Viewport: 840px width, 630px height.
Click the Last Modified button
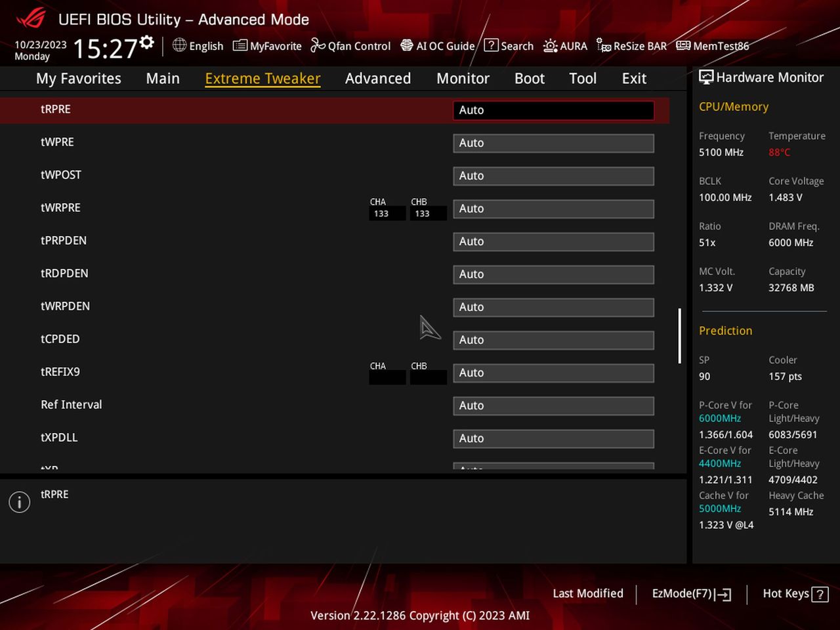[588, 593]
